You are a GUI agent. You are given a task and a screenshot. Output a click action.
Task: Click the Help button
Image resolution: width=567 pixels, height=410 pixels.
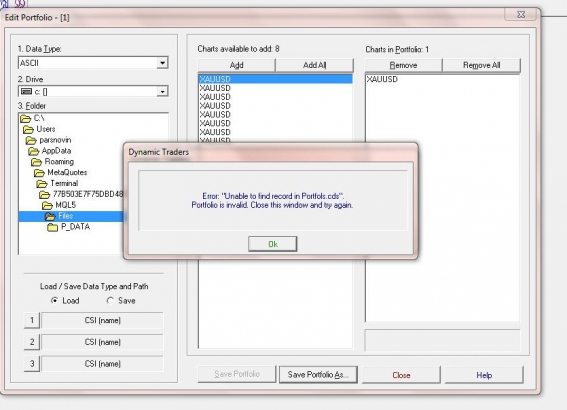pos(484,375)
